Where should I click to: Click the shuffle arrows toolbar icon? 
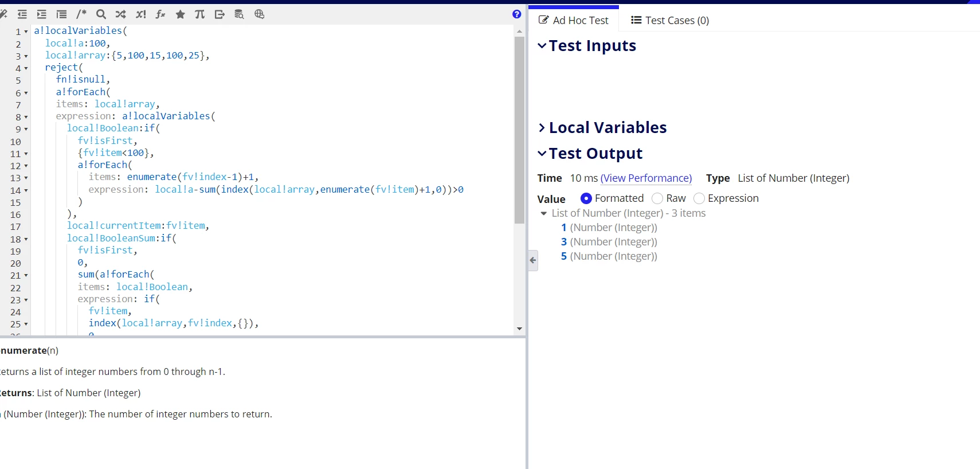(120, 14)
